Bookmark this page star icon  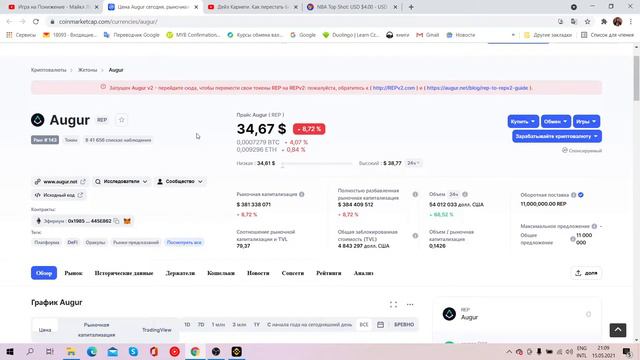click(587, 22)
